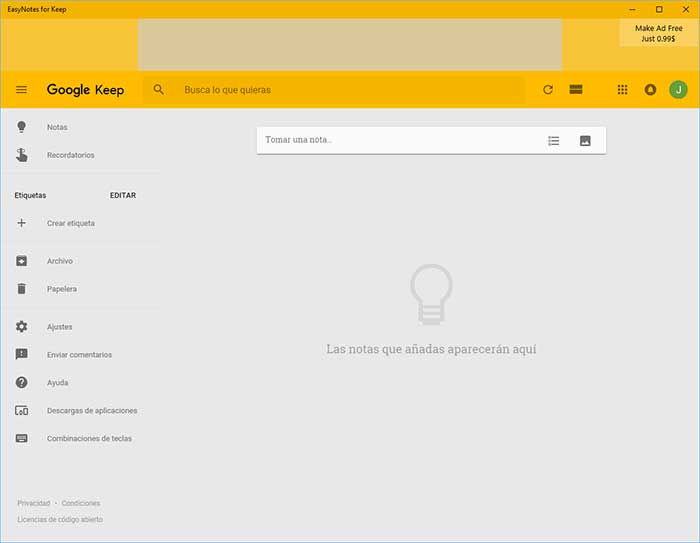Screen dimensions: 700x543
Task: Open the Condiciones link
Action: (81, 503)
